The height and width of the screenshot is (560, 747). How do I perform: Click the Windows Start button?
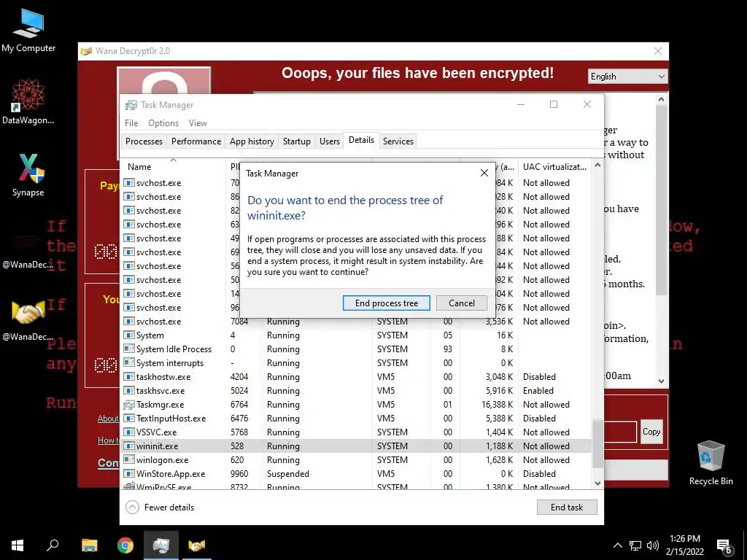[x=18, y=545]
